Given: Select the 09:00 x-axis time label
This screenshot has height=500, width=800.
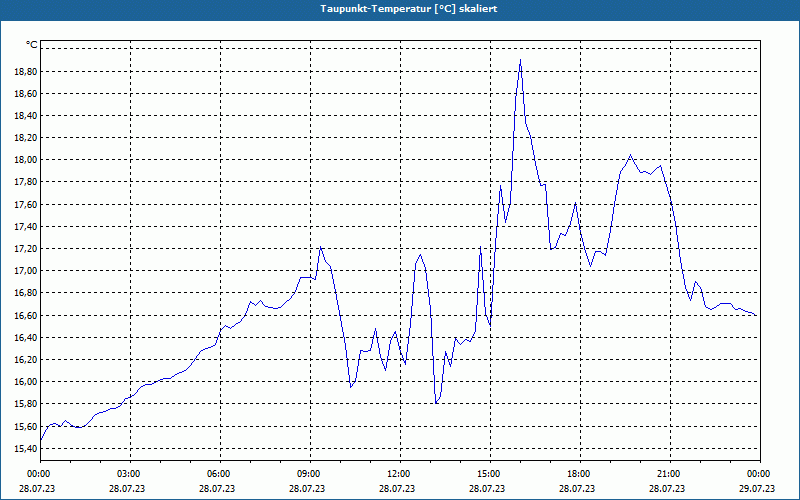Looking at the screenshot, I should pos(310,474).
